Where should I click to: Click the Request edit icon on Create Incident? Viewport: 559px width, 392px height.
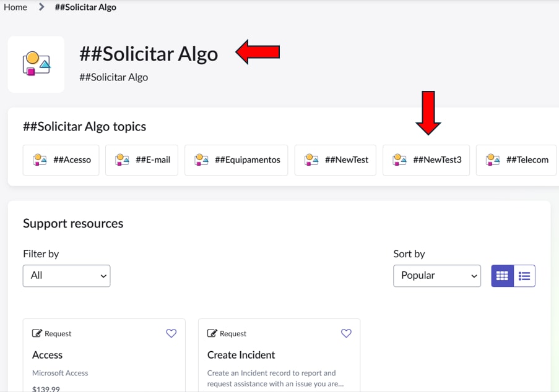click(x=212, y=333)
